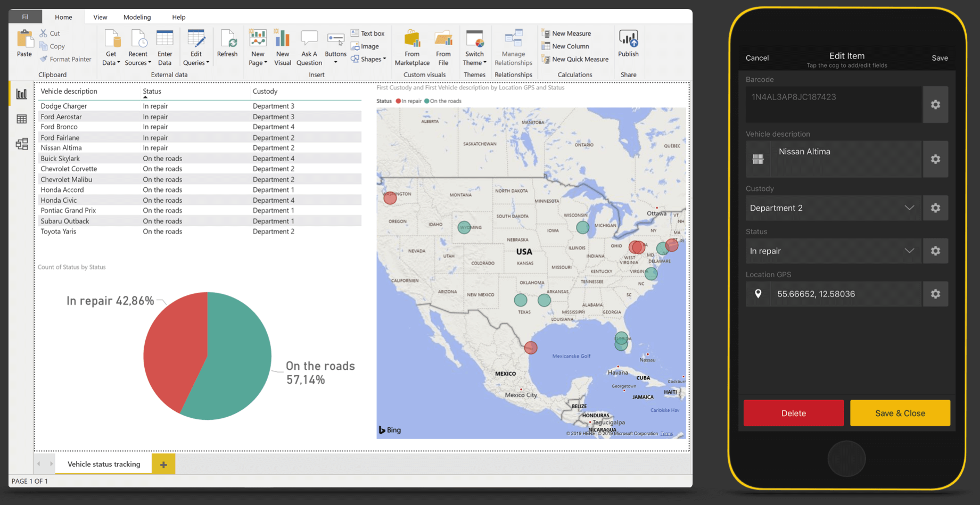Switch to Data view in left sidebar
Viewport: 980px width, 505px height.
click(x=22, y=119)
